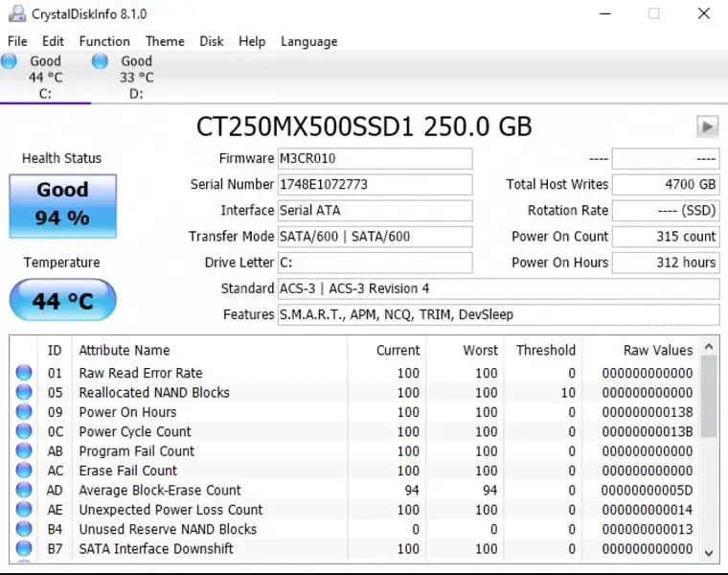Click the Features field with S.M.A.R.T.
Screen dimensions: 728x575
499,315
